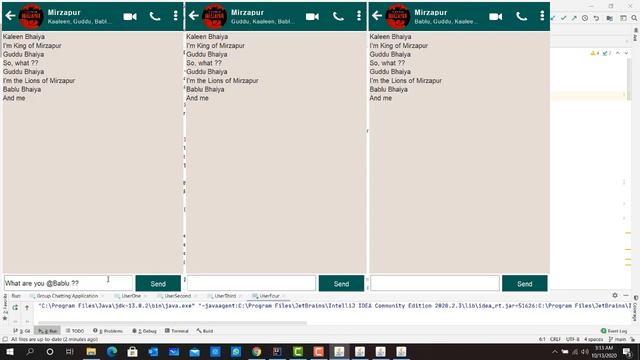The height and width of the screenshot is (360, 640).
Task: Open the Terminal tool window
Action: point(176,331)
